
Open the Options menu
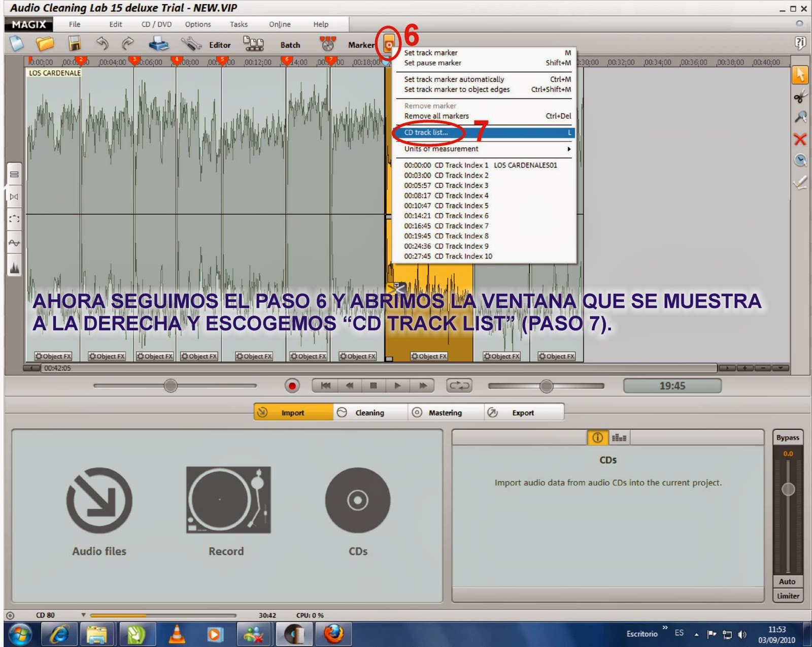[198, 24]
